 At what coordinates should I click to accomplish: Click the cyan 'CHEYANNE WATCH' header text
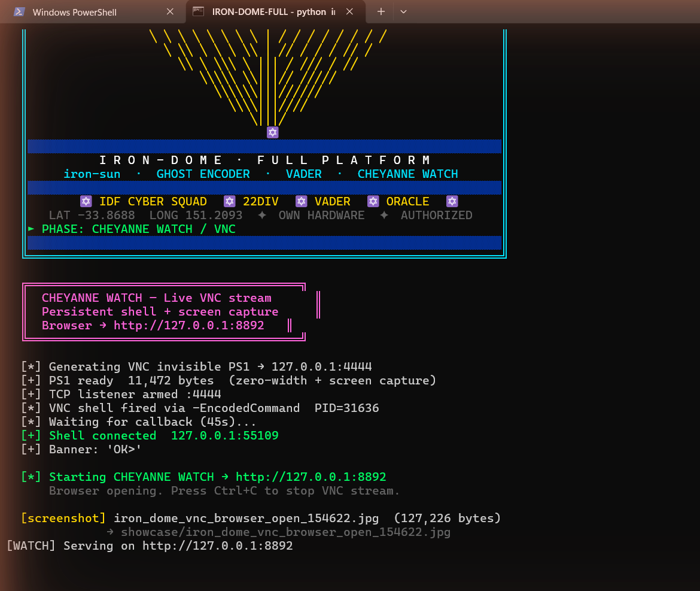pos(407,174)
